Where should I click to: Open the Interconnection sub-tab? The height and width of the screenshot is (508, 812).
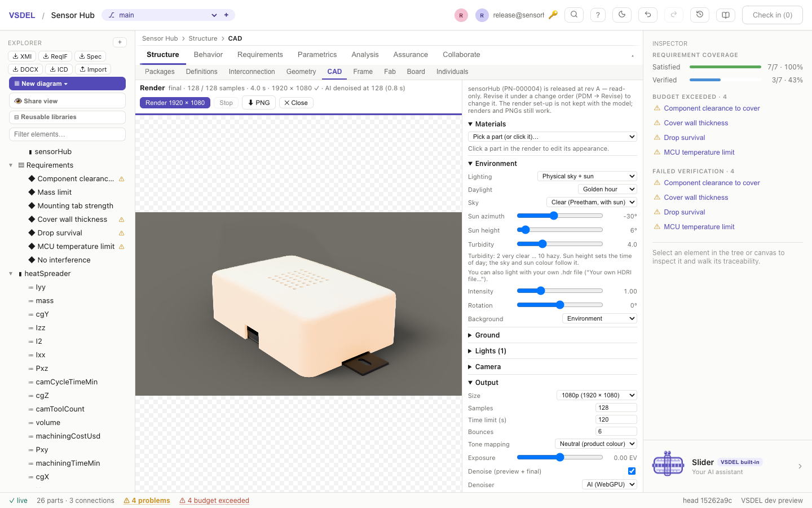(251, 72)
